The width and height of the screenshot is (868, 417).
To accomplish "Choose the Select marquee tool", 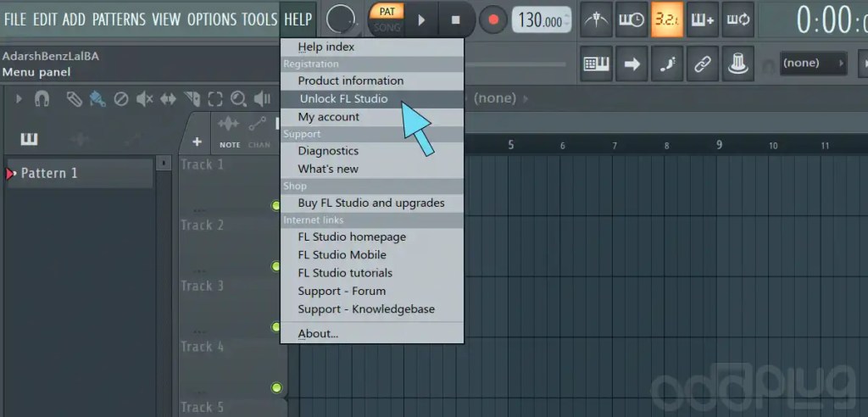I will click(214, 99).
